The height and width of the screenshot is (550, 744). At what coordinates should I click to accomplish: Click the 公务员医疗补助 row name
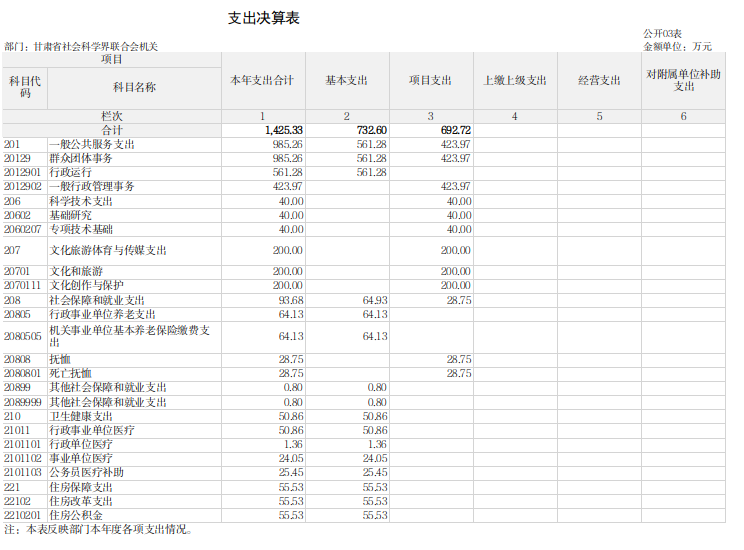(87, 472)
